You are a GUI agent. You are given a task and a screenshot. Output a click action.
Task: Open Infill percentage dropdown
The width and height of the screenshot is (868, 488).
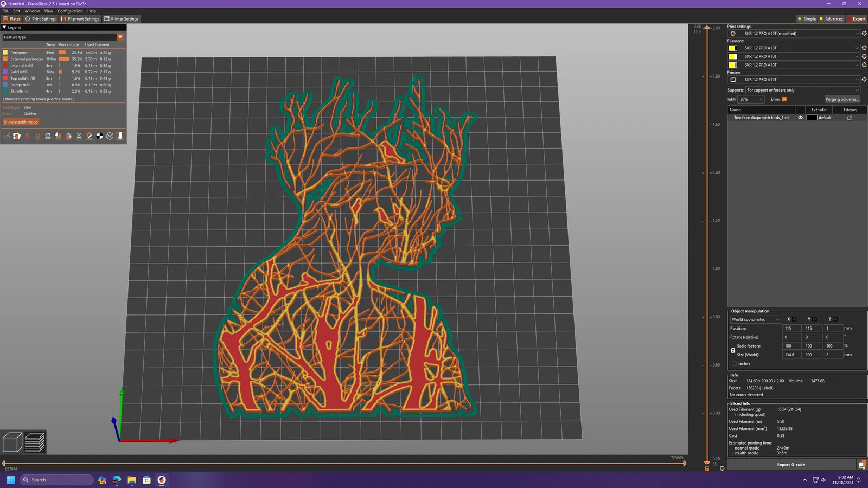751,99
